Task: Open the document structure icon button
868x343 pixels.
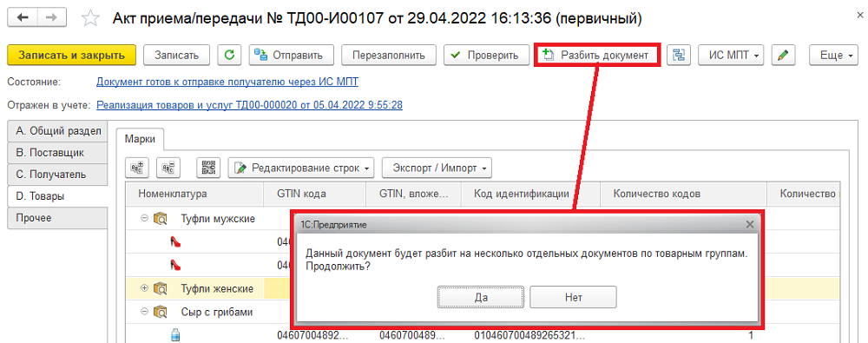Action: pyautogui.click(x=679, y=55)
